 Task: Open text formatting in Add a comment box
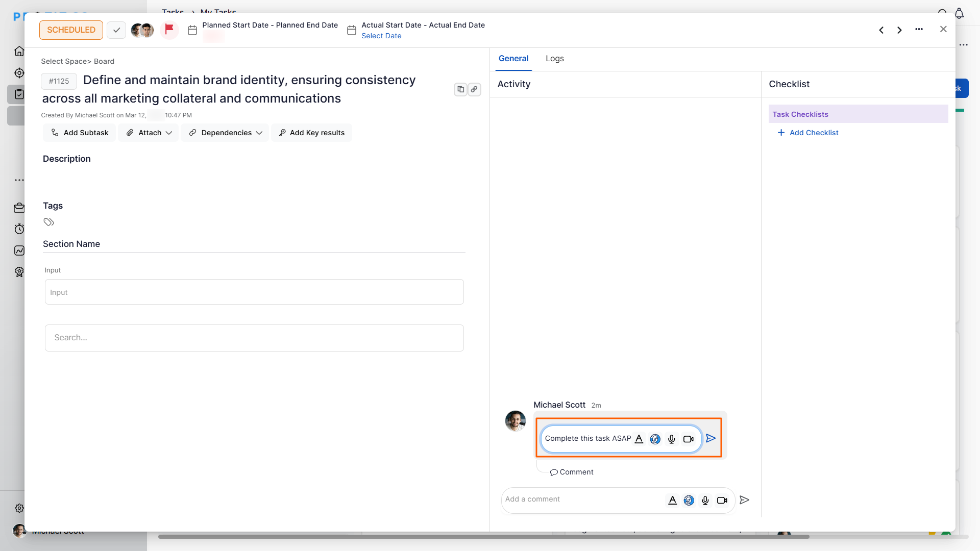(x=672, y=500)
